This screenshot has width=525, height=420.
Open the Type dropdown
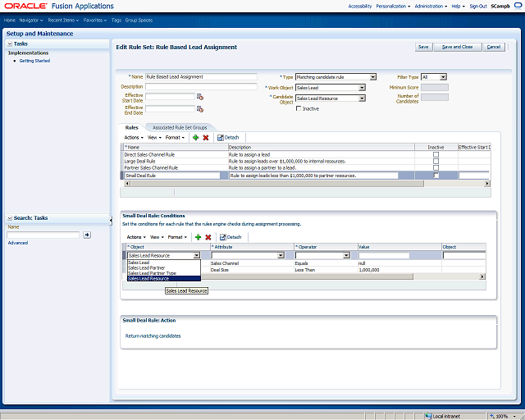(373, 77)
